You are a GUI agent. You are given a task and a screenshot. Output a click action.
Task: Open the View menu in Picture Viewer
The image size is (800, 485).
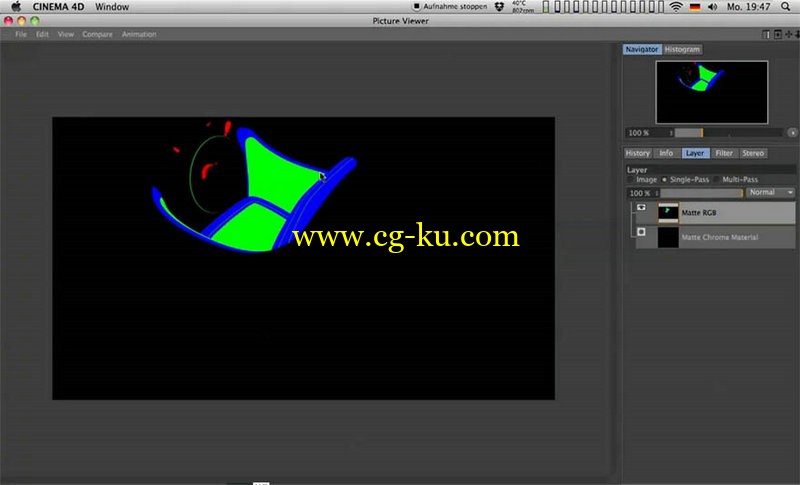(x=65, y=34)
